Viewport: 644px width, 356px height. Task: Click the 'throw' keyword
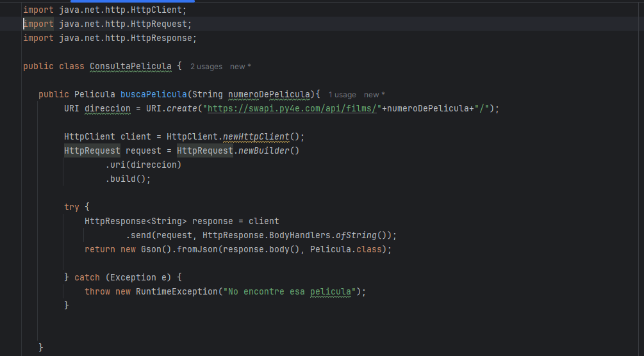tap(97, 291)
